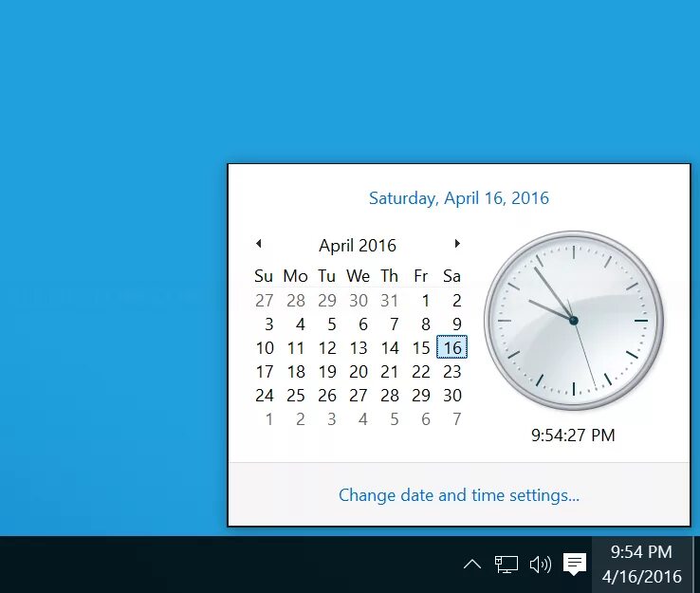Select April 22 in the calendar
Image resolution: width=700 pixels, height=593 pixels.
point(421,372)
